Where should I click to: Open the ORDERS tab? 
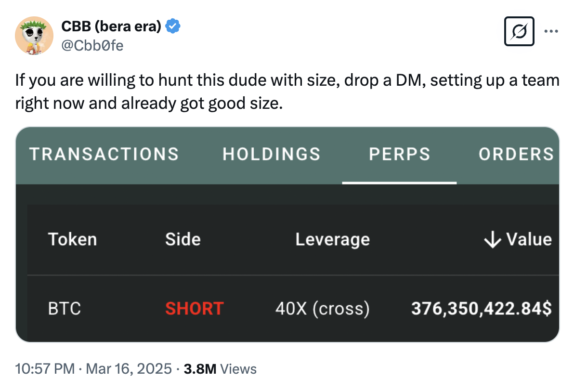(x=516, y=154)
